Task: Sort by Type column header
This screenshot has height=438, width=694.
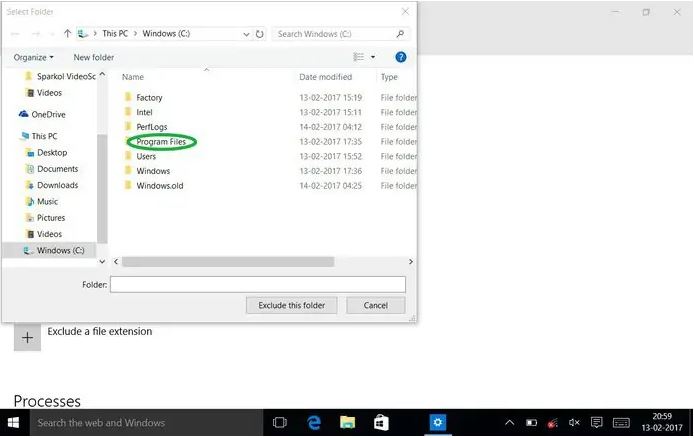Action: pos(389,77)
